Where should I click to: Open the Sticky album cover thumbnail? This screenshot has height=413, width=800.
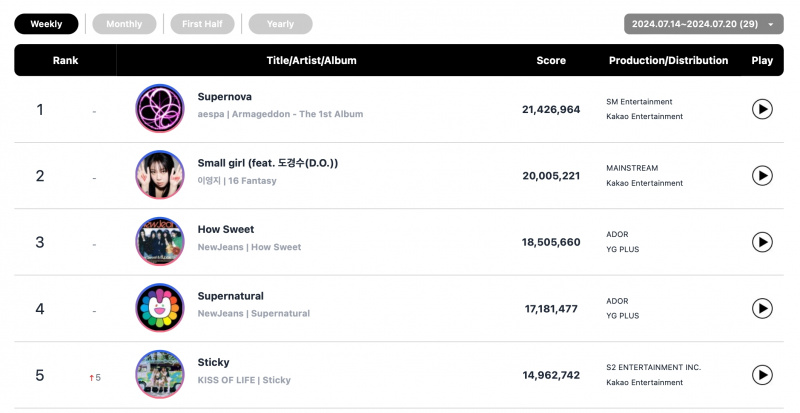[x=160, y=374]
